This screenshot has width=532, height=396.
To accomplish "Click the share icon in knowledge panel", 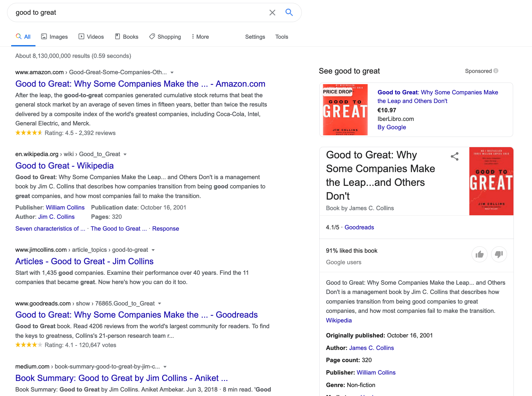I will 455,156.
